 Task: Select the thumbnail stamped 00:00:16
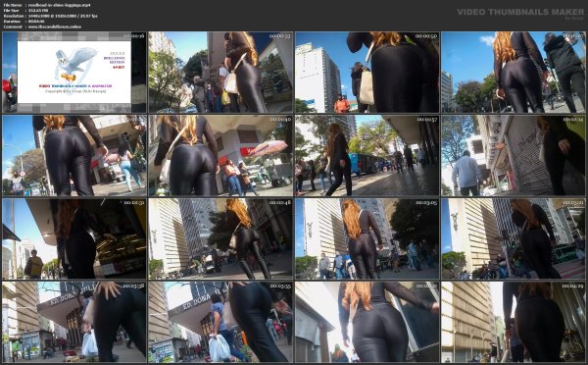click(74, 72)
